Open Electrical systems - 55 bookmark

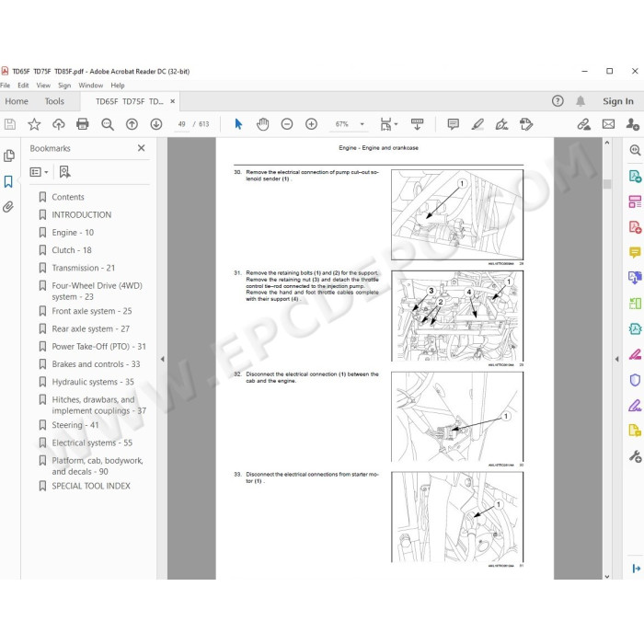(x=92, y=443)
